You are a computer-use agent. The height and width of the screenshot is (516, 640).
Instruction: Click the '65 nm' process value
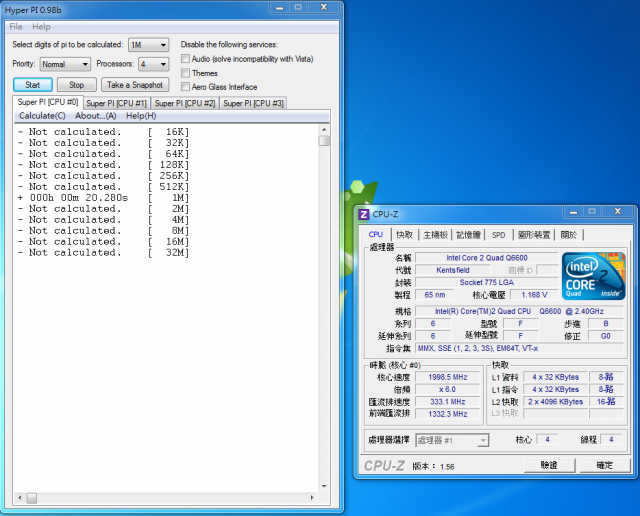click(x=435, y=295)
